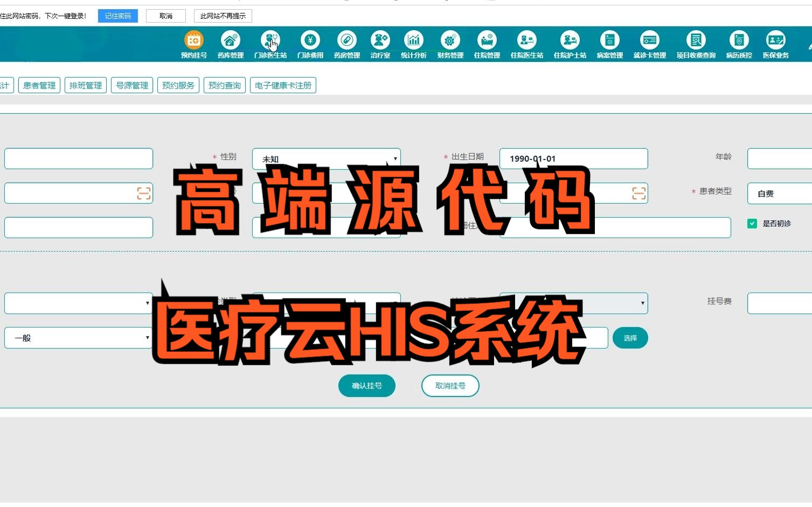
Task: Open the 统计分析 analytics icon
Action: coord(413,39)
